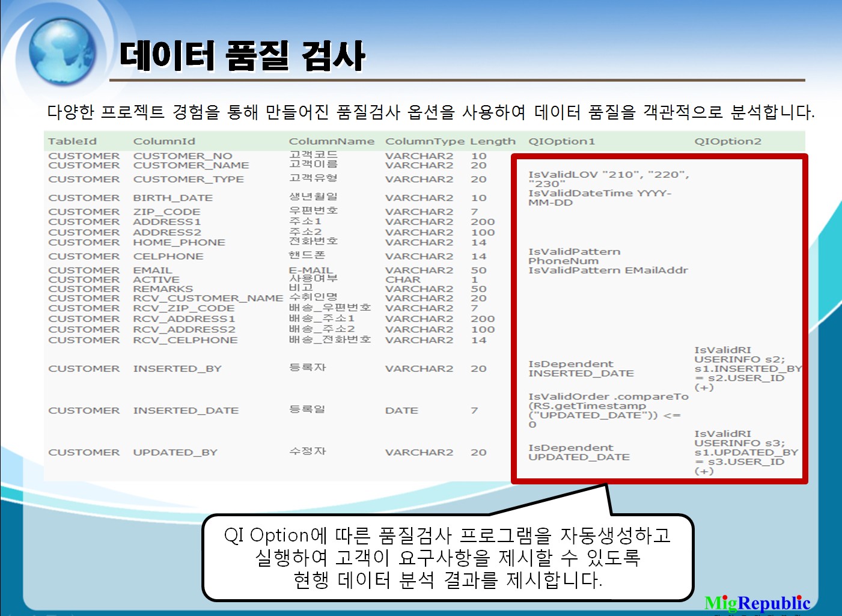
Task: Select the IsValidPattern PhoneNum option
Action: (575, 256)
